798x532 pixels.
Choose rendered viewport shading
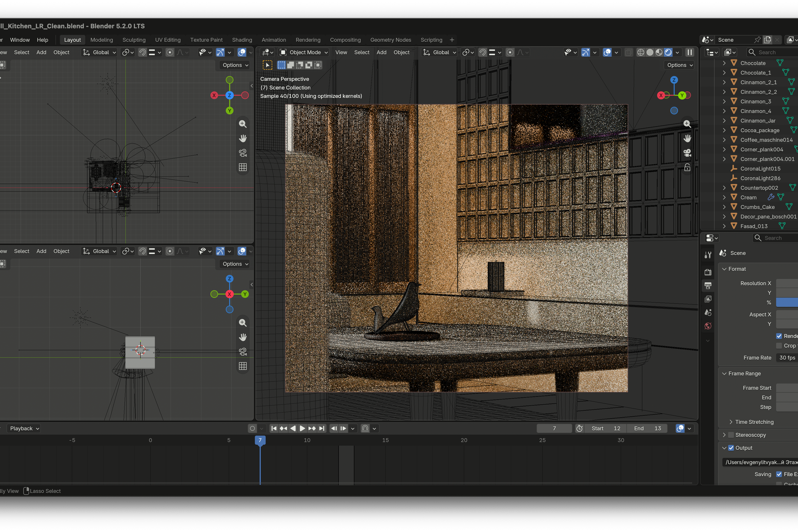click(x=668, y=52)
